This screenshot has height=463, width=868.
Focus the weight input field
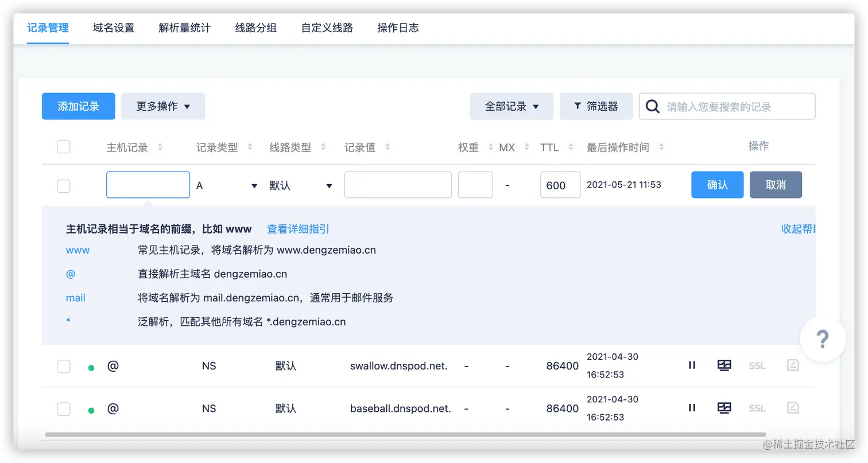(475, 185)
